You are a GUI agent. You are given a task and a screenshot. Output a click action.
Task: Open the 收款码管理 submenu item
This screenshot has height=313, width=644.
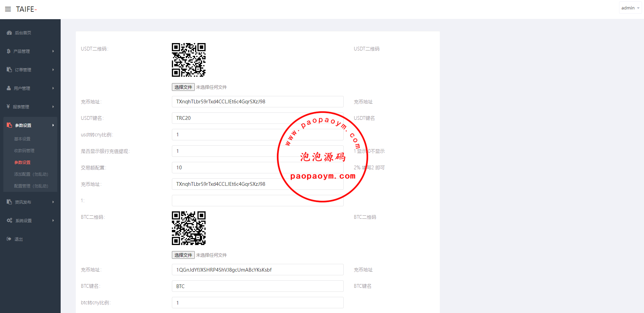point(24,150)
